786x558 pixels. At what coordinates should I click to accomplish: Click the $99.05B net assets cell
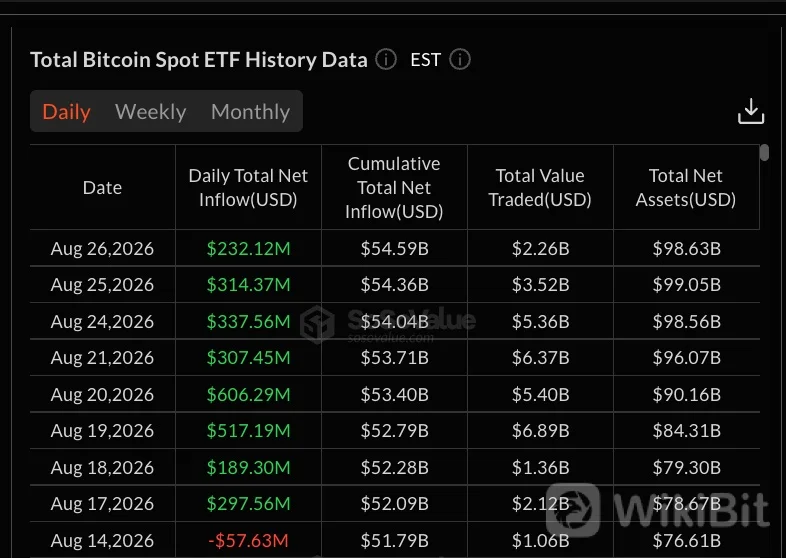pos(686,285)
